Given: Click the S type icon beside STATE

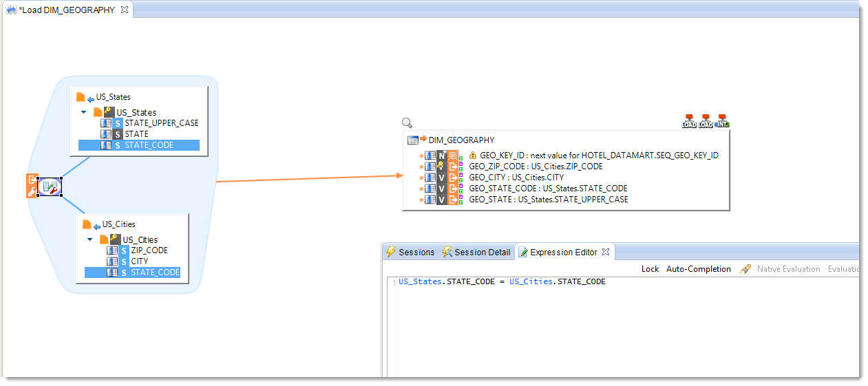Looking at the screenshot, I should coord(118,134).
